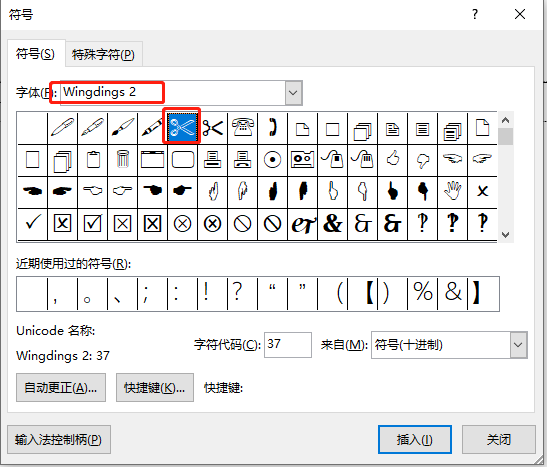Choose the bold circled X symbol

[x=212, y=224]
